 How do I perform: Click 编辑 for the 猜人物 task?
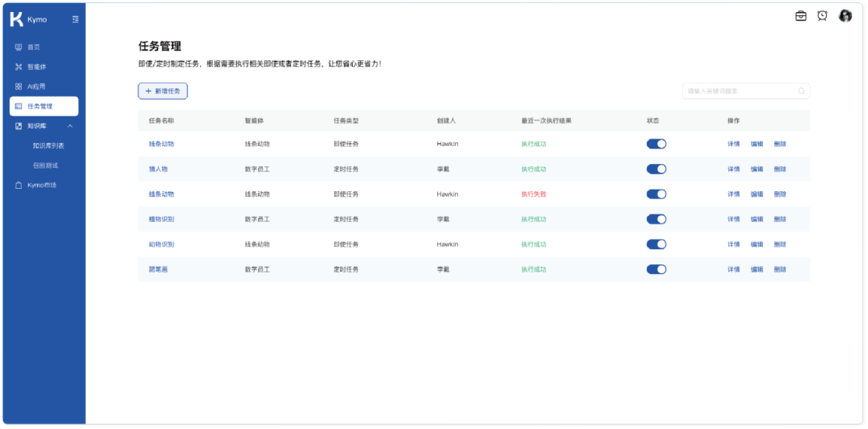coord(757,170)
